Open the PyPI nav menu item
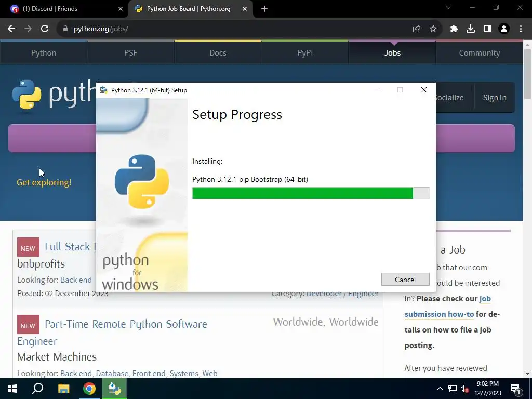532x399 pixels. click(x=305, y=52)
